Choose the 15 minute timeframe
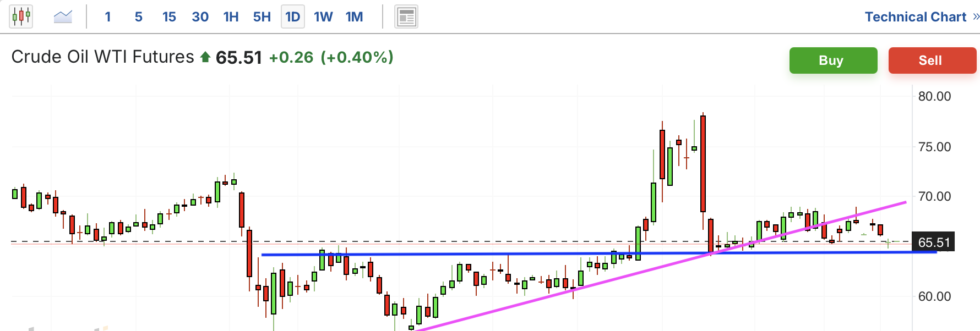980x331 pixels. coord(169,16)
